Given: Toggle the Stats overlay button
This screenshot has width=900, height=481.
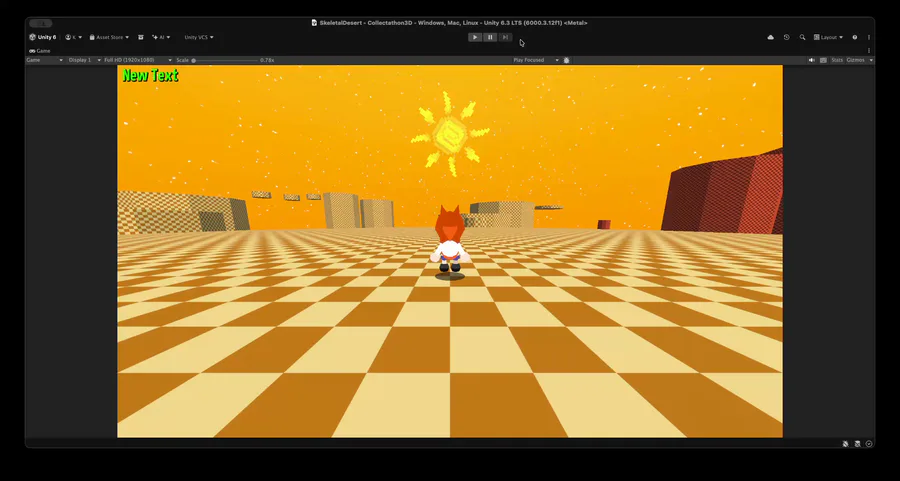Looking at the screenshot, I should (837, 60).
